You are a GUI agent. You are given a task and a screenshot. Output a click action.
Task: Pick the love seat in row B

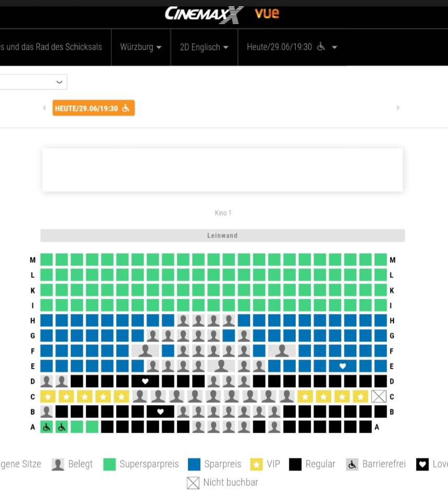point(161,412)
